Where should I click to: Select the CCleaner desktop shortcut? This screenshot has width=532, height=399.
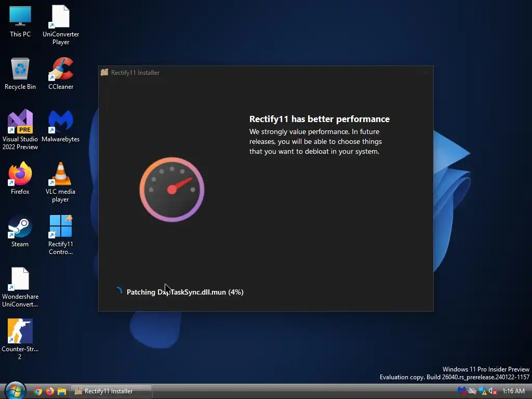(x=61, y=74)
